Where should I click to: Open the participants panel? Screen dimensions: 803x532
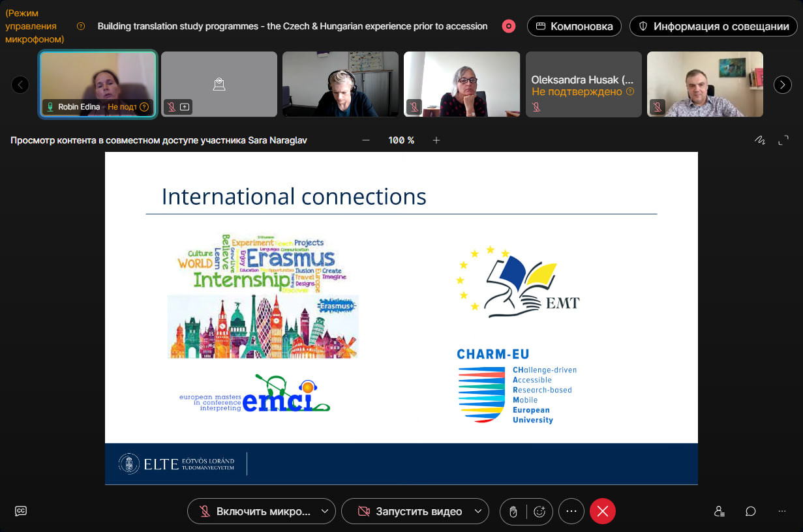(719, 511)
